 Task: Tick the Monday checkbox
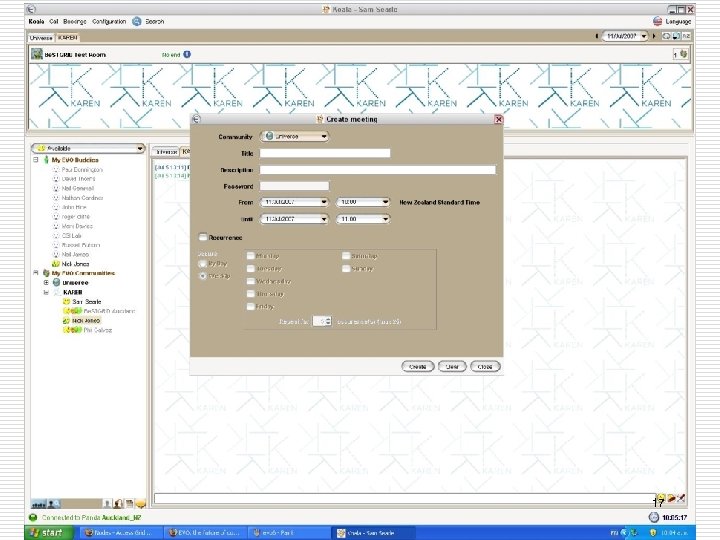[250, 256]
